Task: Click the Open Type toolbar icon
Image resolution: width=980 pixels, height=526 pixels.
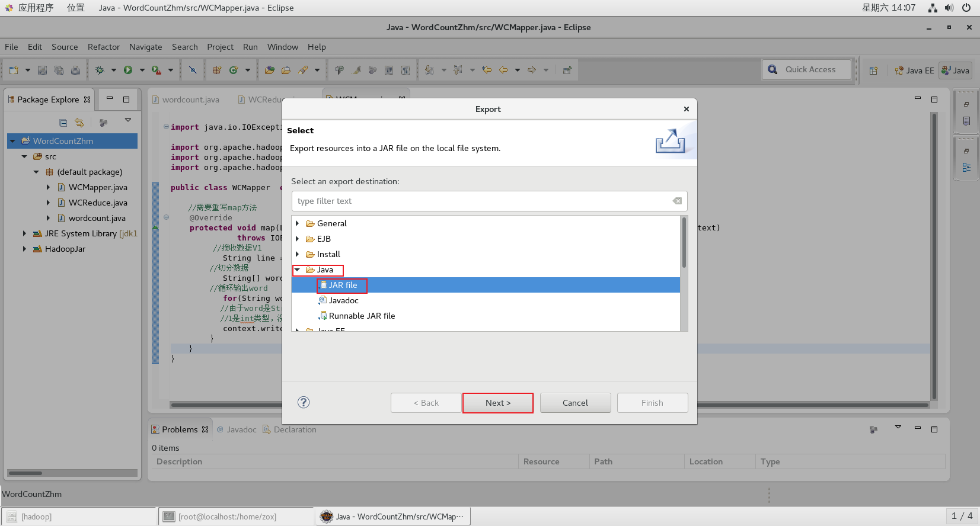Action: (270, 70)
